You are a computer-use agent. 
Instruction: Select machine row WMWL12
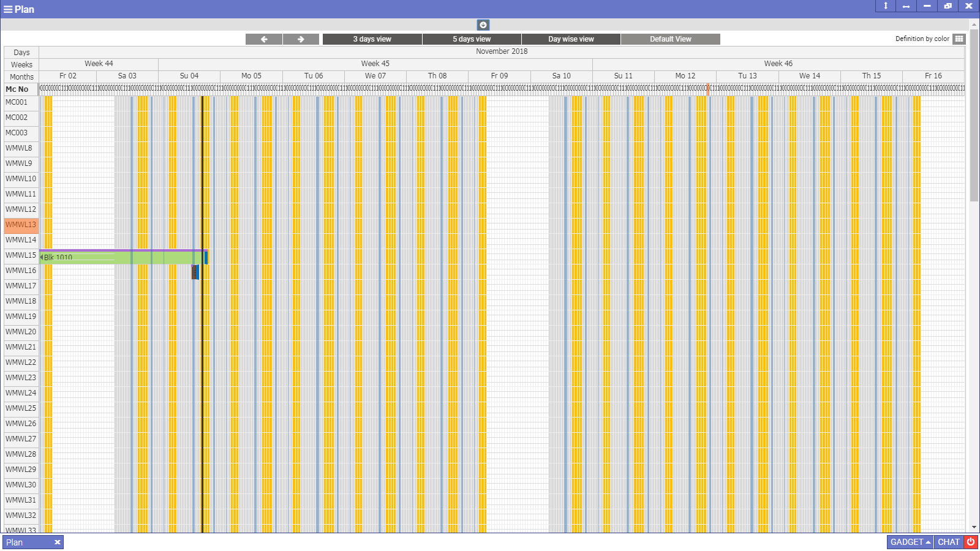(21, 209)
